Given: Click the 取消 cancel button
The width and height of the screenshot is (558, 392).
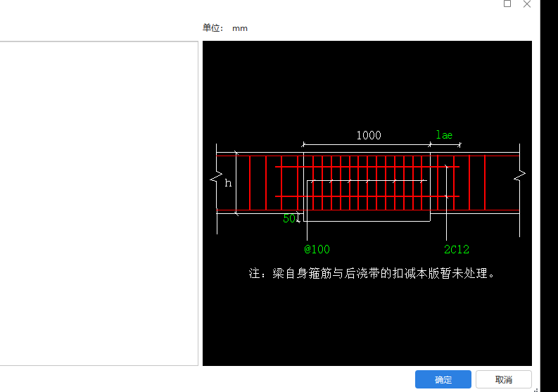Looking at the screenshot, I should [504, 379].
